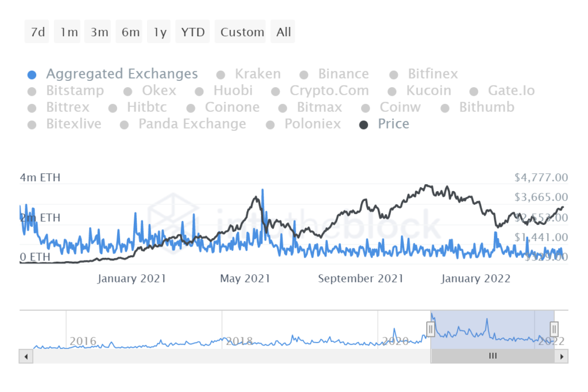Select the 1m time range
588x392 pixels.
[x=68, y=32]
